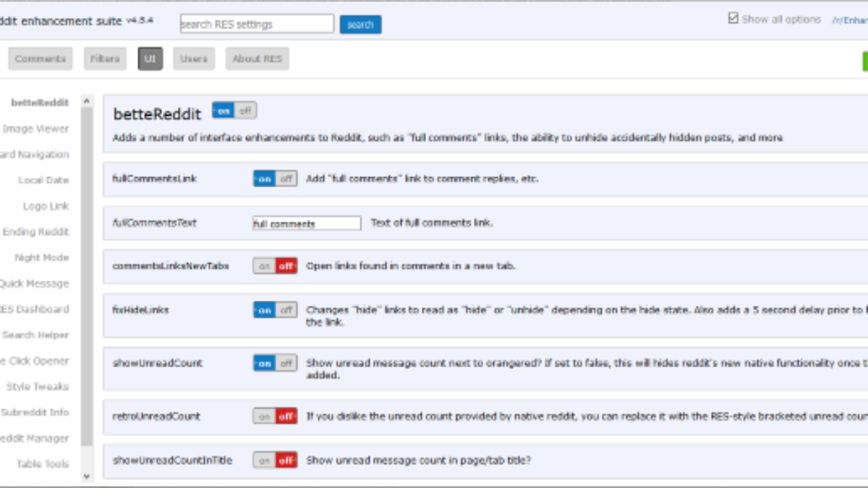Screen dimensions: 868x488
Task: Select Keyboard Navigation module in the sidebar
Action: 35,154
